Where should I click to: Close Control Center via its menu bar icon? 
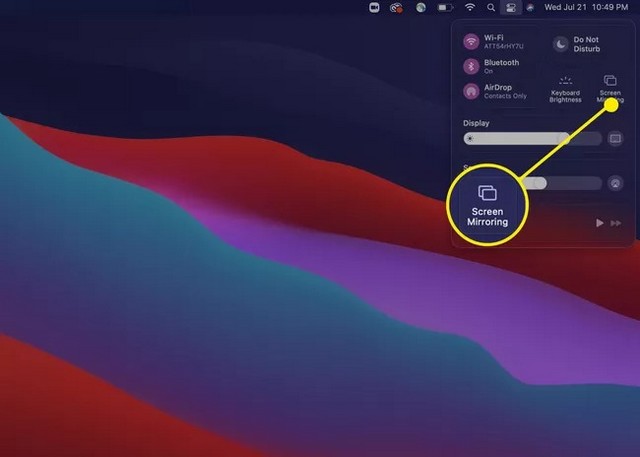pos(511,7)
